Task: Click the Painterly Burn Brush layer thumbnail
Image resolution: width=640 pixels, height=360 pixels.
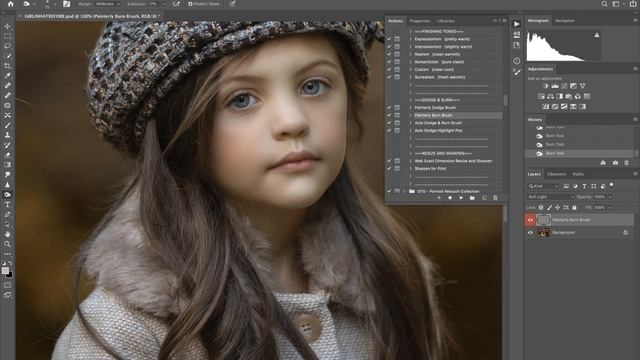Action: [543, 220]
